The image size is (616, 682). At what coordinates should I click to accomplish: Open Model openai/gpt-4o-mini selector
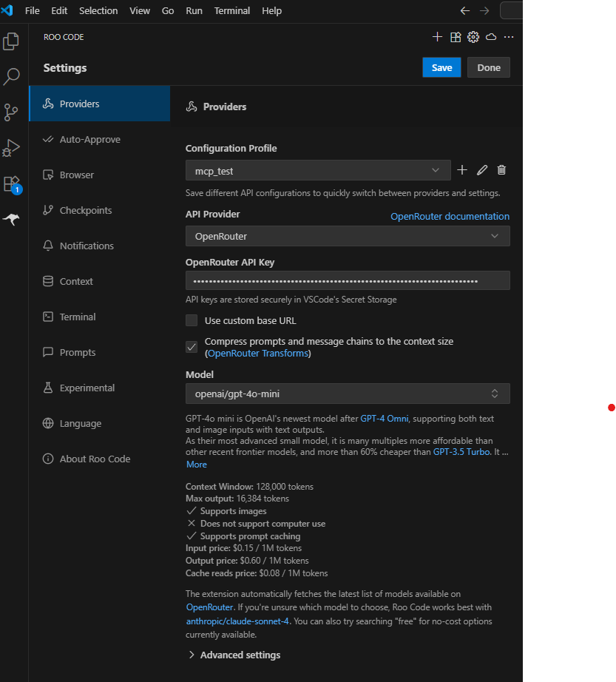coord(348,394)
